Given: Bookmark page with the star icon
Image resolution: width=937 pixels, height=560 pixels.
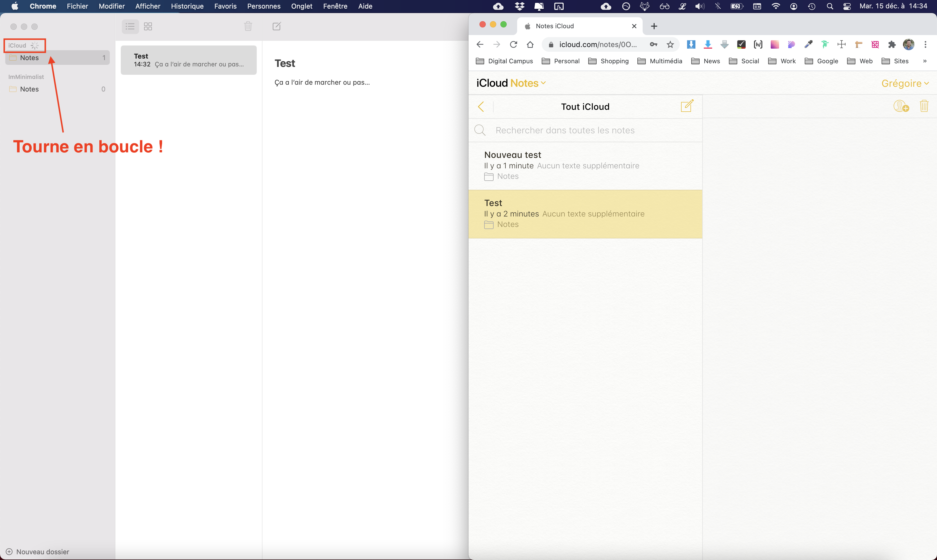Looking at the screenshot, I should [670, 44].
